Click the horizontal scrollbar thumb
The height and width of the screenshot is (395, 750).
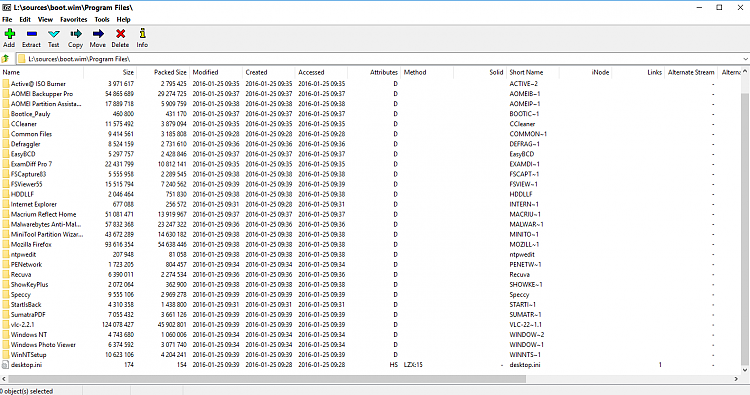click(x=267, y=379)
